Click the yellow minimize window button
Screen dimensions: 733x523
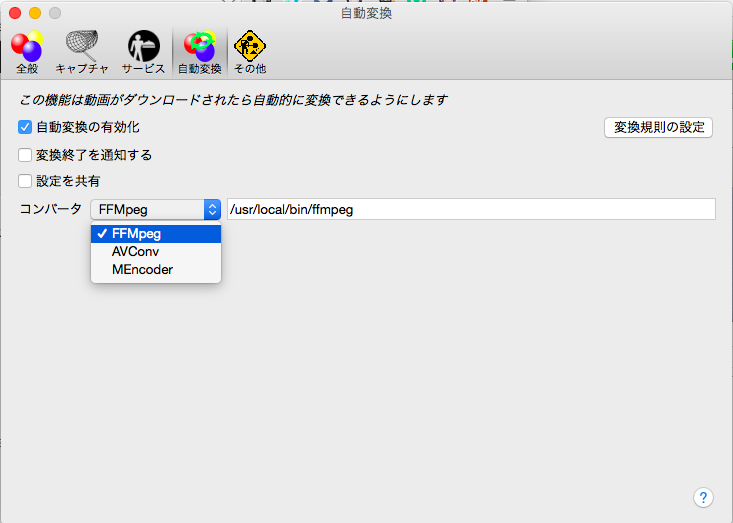click(x=35, y=13)
